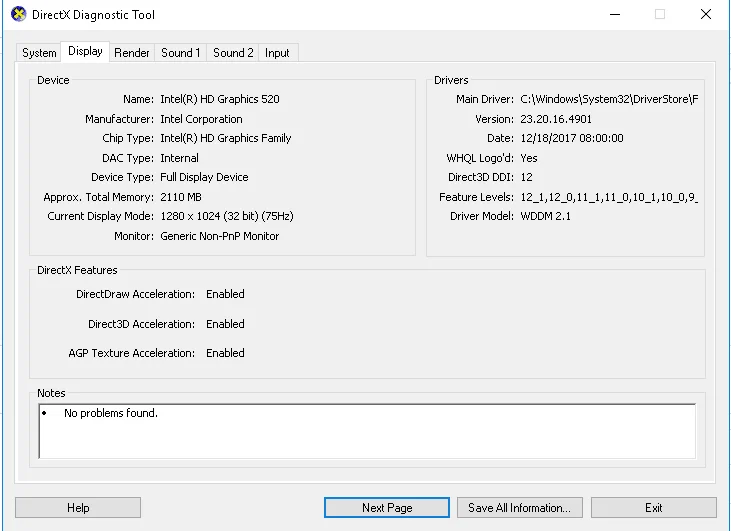Image resolution: width=731 pixels, height=531 pixels.
Task: Click the 'Device' group heading
Action: (53, 80)
